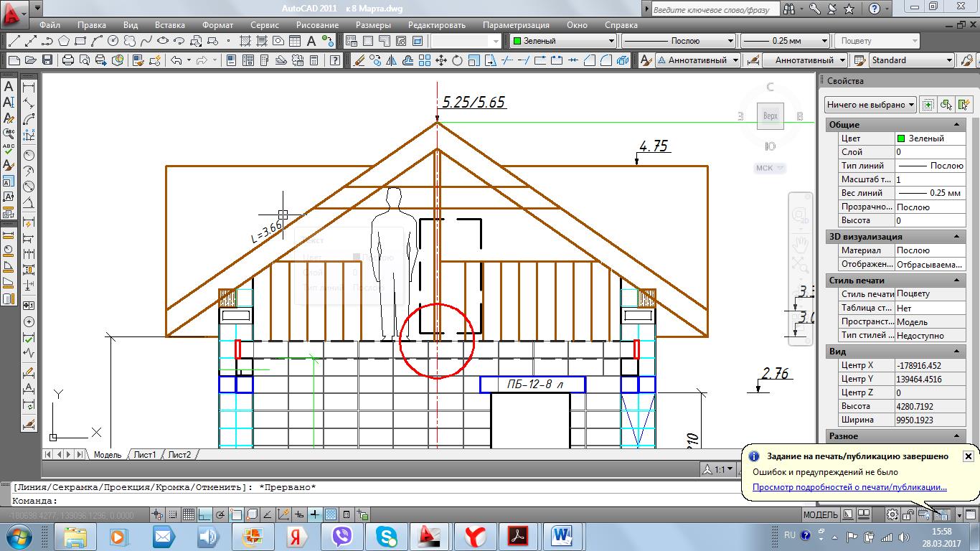This screenshot has height=551, width=980.
Task: Select Multiline Text tool in Draw toolbar
Action: click(x=311, y=41)
